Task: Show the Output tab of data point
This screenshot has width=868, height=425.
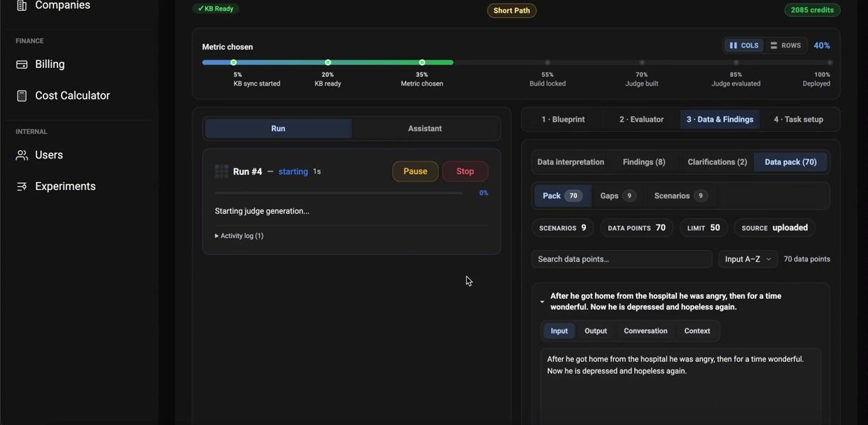Action: [596, 331]
